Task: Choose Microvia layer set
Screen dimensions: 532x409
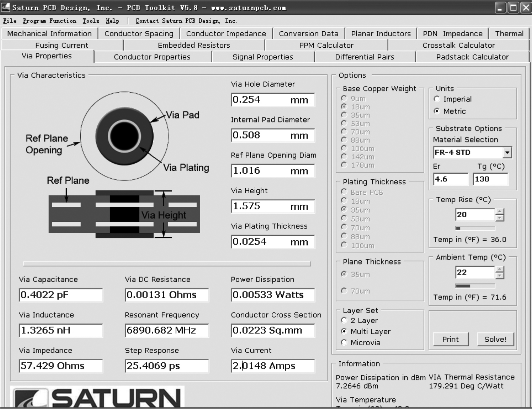Action: (x=344, y=342)
